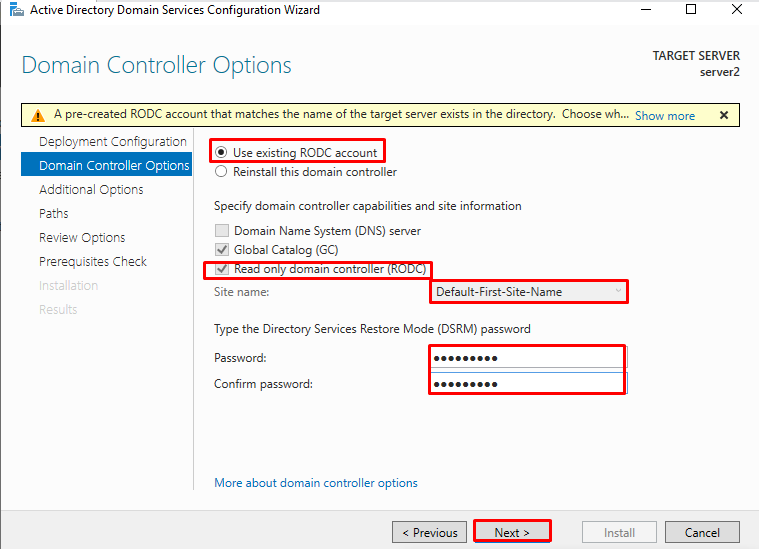Minimize the configuration wizard window

pyautogui.click(x=646, y=10)
